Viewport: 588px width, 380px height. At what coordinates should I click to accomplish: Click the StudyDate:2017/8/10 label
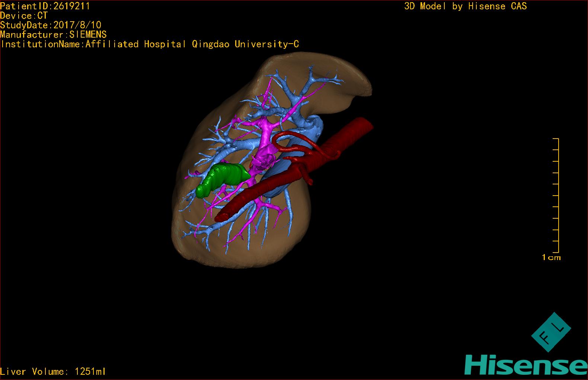pos(51,25)
